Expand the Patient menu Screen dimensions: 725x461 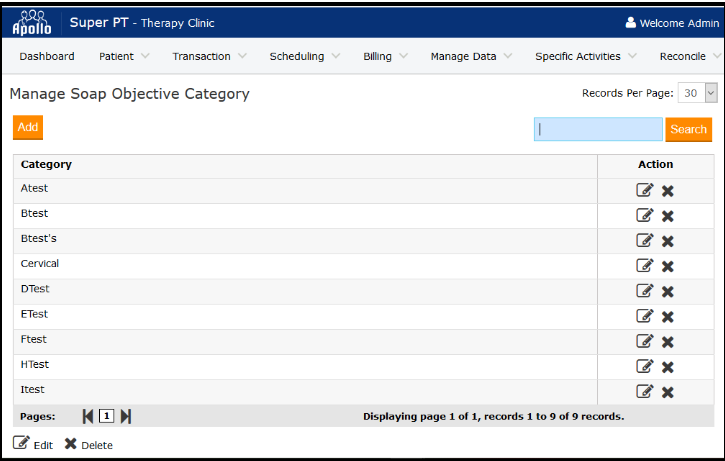(124, 57)
